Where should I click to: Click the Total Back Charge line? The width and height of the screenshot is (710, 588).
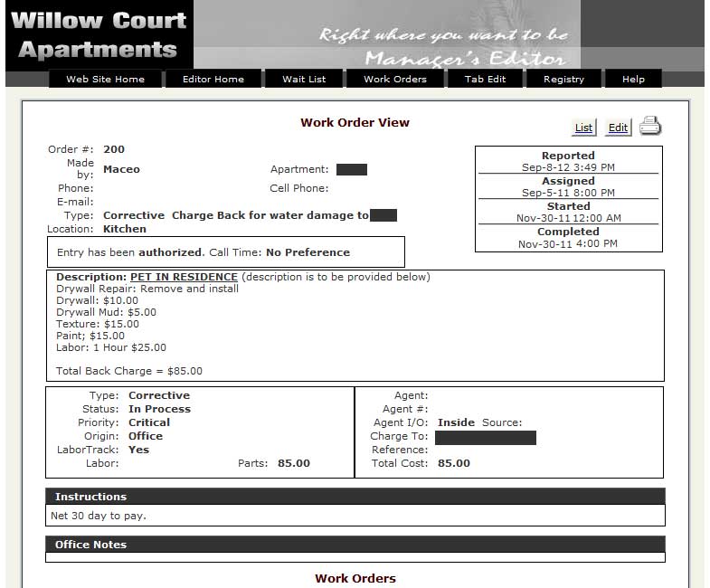(x=129, y=371)
